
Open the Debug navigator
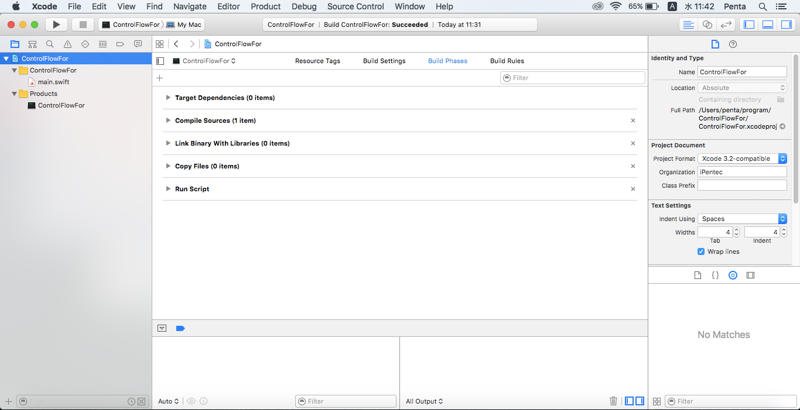pyautogui.click(x=103, y=44)
